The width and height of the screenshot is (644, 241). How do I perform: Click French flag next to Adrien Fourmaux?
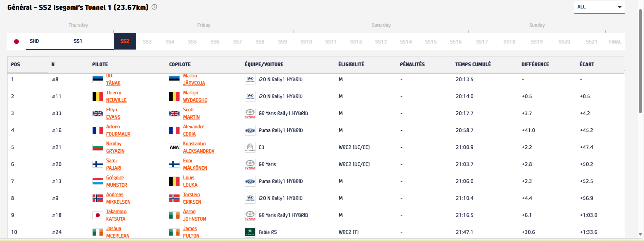click(x=98, y=130)
